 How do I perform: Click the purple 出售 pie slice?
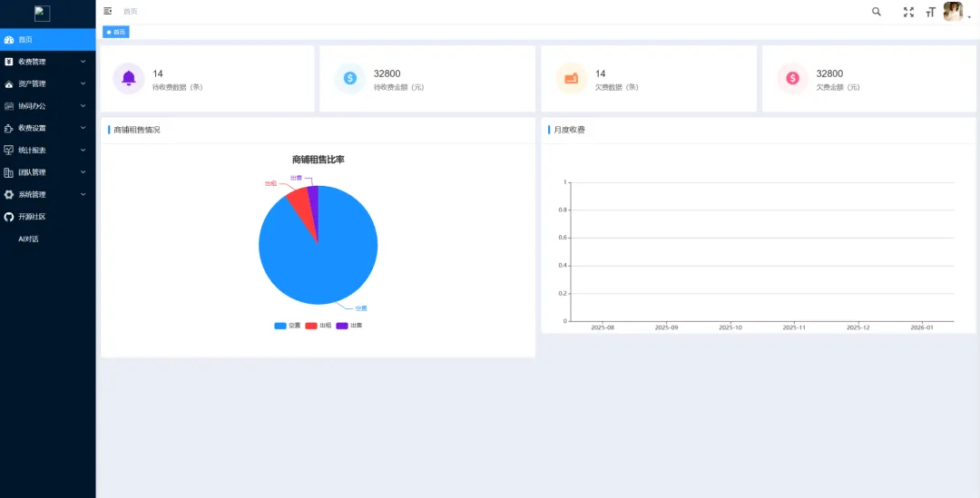(314, 201)
